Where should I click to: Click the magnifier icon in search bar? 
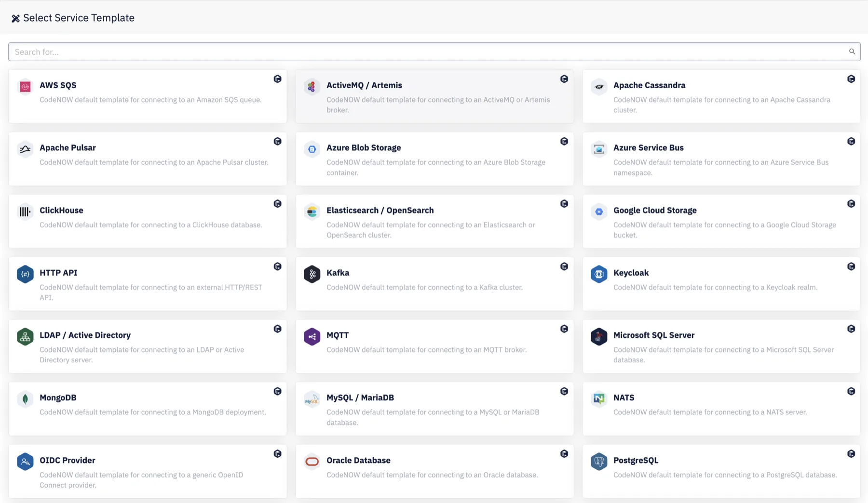[x=852, y=52]
